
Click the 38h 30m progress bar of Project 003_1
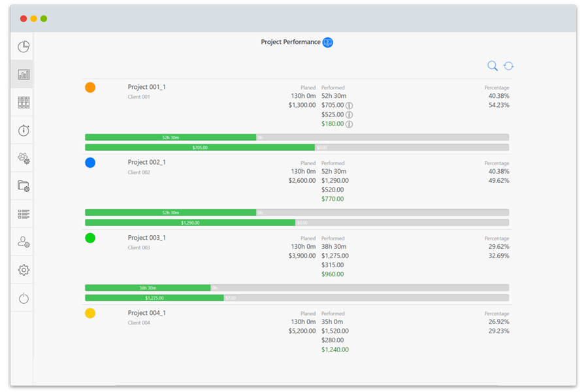[148, 287]
